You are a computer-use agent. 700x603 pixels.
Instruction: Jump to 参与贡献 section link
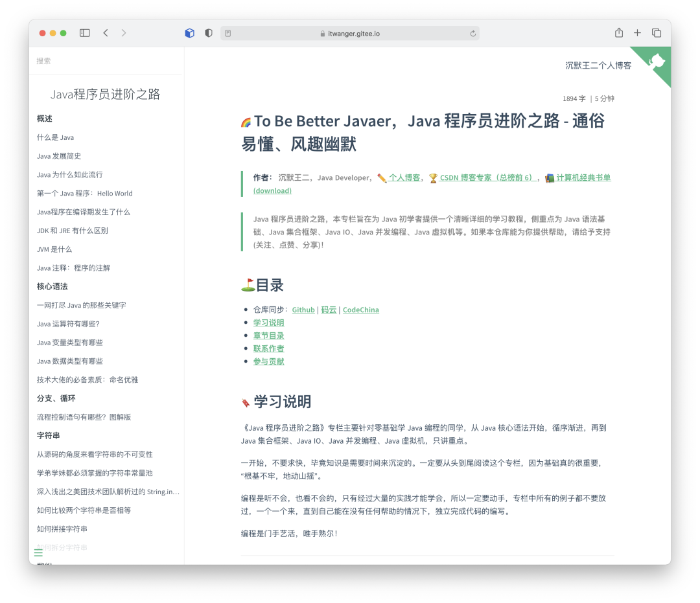pos(269,361)
